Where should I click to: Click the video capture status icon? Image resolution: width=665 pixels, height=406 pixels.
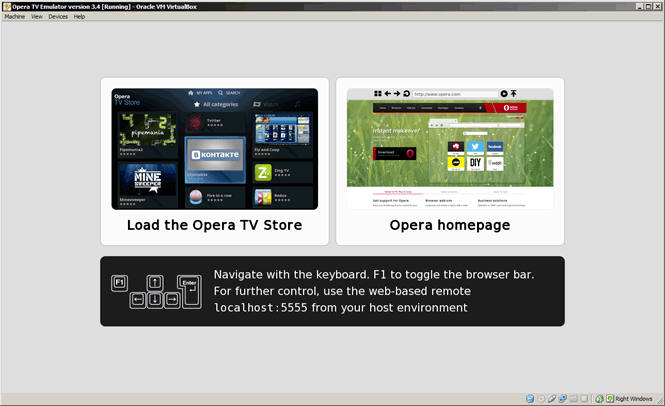[x=584, y=399]
